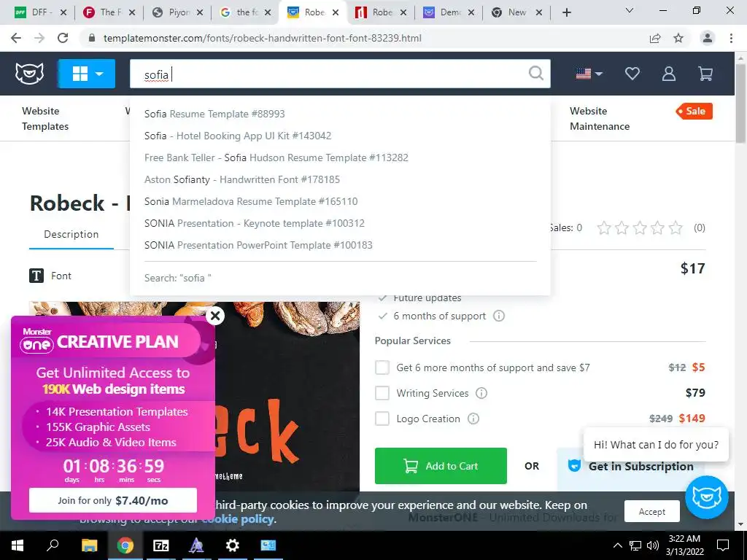This screenshot has width=747, height=560.
Task: Select suggestion SONIA Presentation - Keynote template
Action: coord(255,223)
